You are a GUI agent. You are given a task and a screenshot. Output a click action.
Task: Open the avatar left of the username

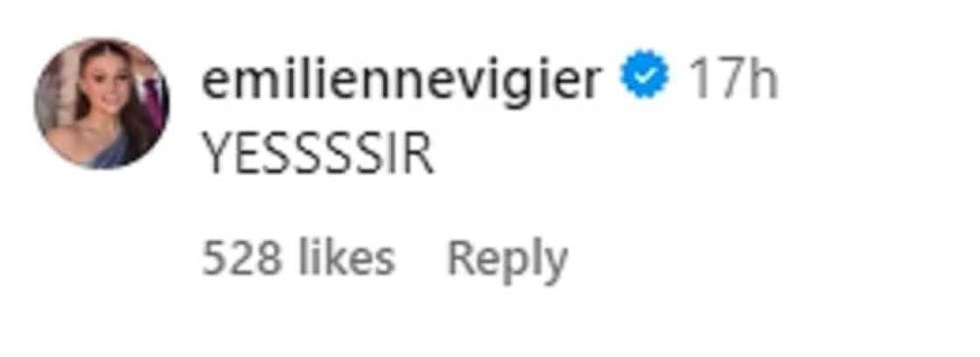point(101,104)
